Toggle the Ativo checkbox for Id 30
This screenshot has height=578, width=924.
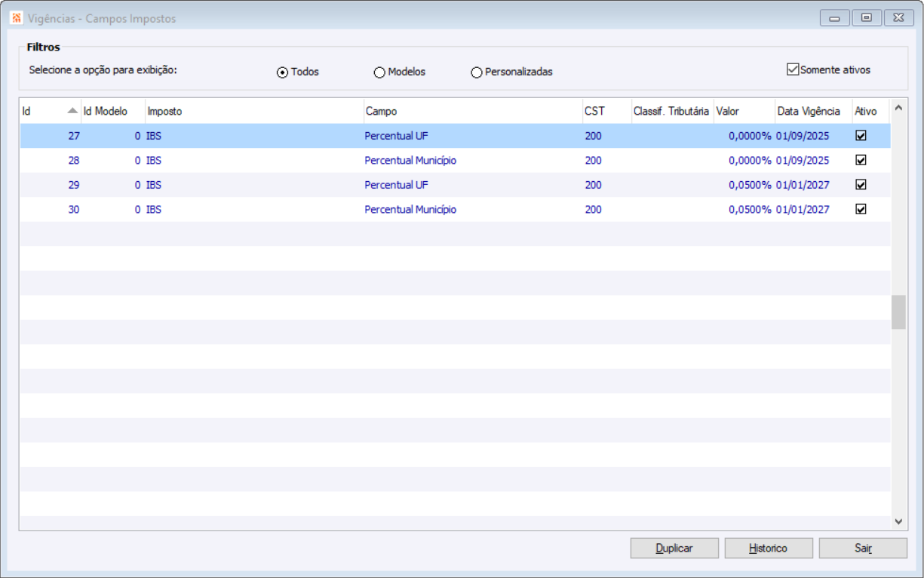861,209
